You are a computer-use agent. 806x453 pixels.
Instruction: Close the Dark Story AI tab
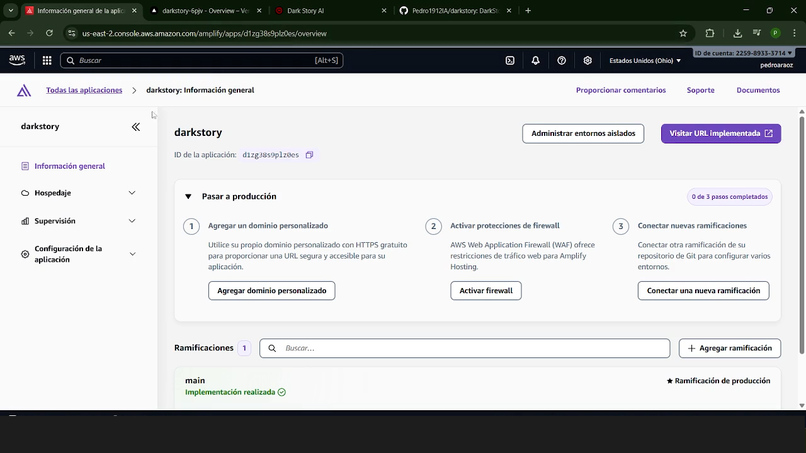tap(383, 10)
